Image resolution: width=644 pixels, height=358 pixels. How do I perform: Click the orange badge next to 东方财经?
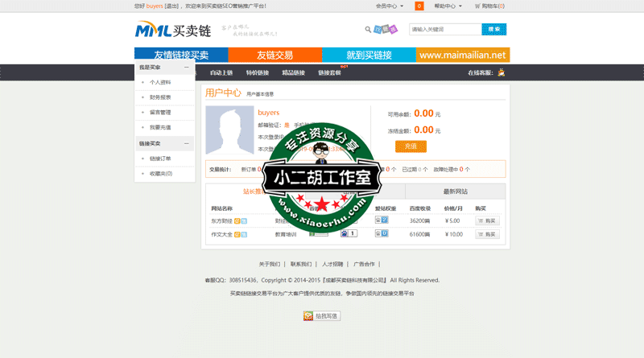point(237,220)
